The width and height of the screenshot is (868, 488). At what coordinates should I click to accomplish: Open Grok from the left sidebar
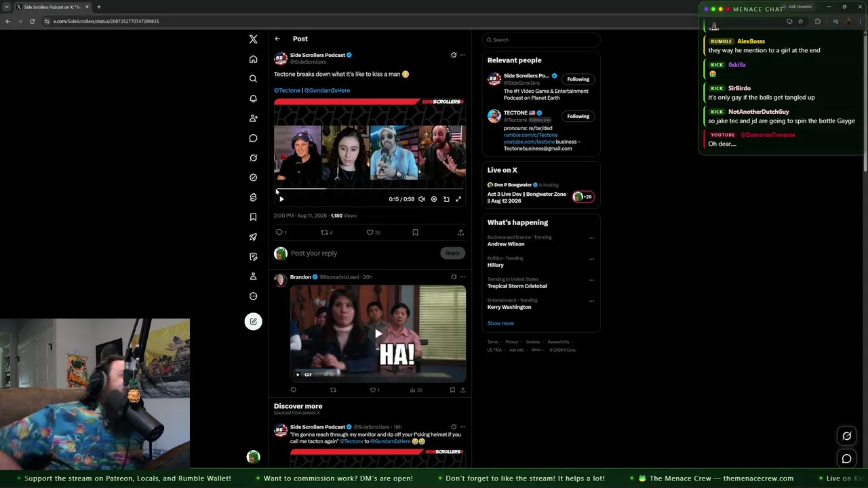tap(253, 158)
